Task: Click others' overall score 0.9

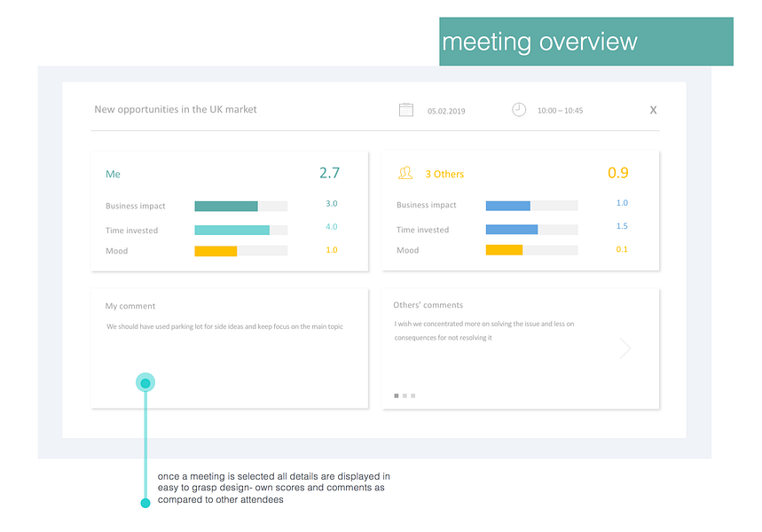Action: coord(617,173)
